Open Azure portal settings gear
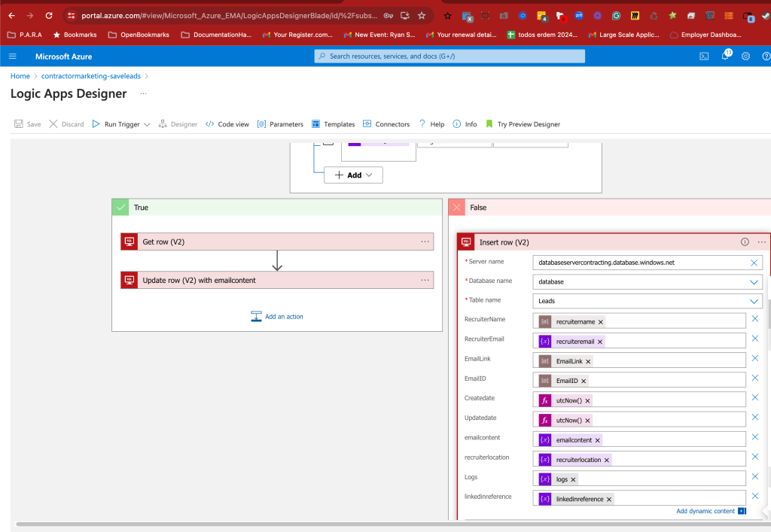The width and height of the screenshot is (771, 532). tap(745, 56)
